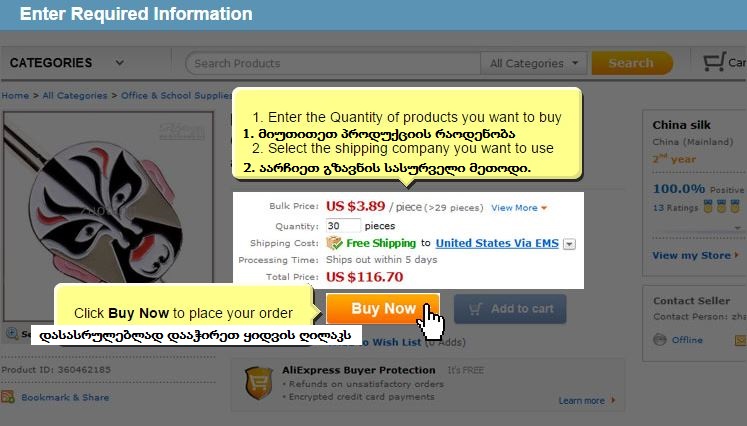Viewport: 747px width, 426px height.
Task: Click the Quantity input field
Action: click(x=343, y=225)
